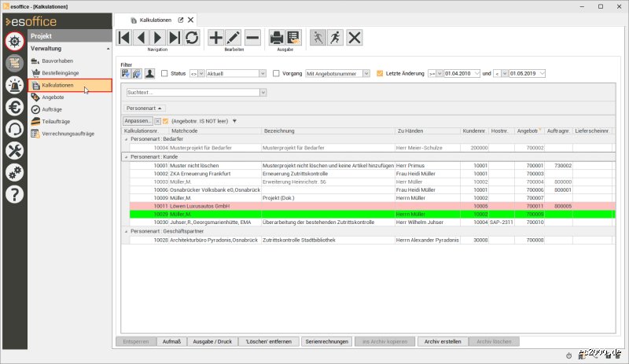Open the euro finance sidebar icon
Image resolution: width=629 pixels, height=364 pixels.
click(x=15, y=107)
